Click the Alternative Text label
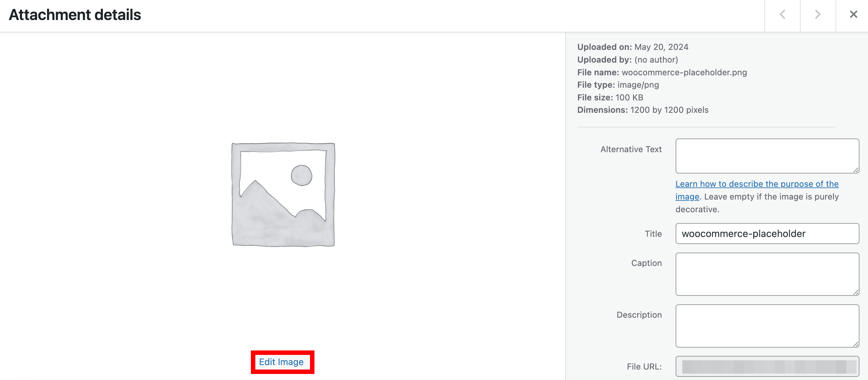Image resolution: width=868 pixels, height=380 pixels. click(630, 149)
